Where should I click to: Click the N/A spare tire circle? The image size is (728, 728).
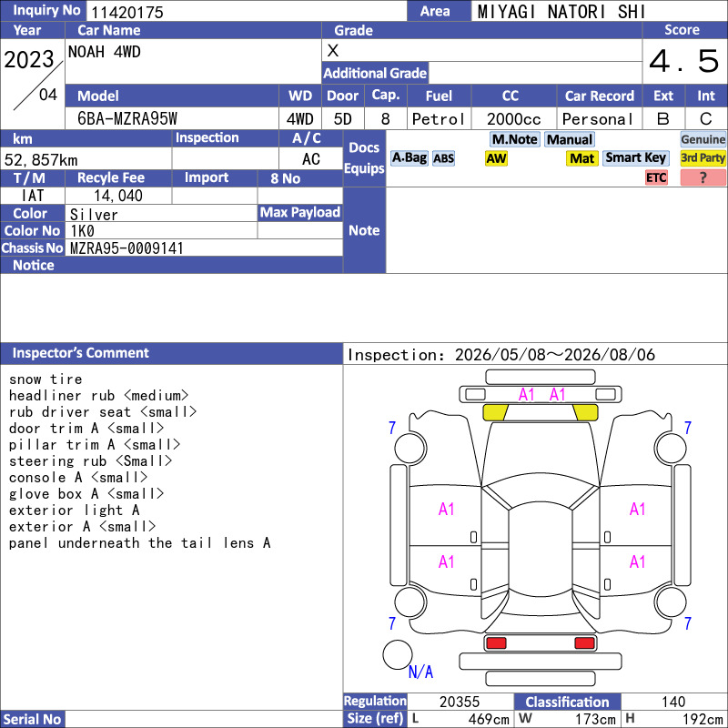click(398, 654)
